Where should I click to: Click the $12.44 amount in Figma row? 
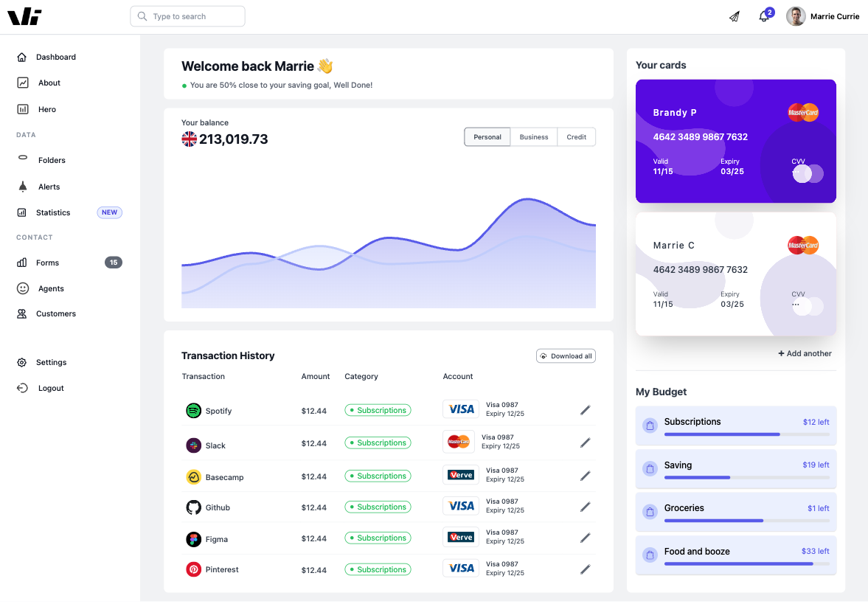pyautogui.click(x=314, y=538)
